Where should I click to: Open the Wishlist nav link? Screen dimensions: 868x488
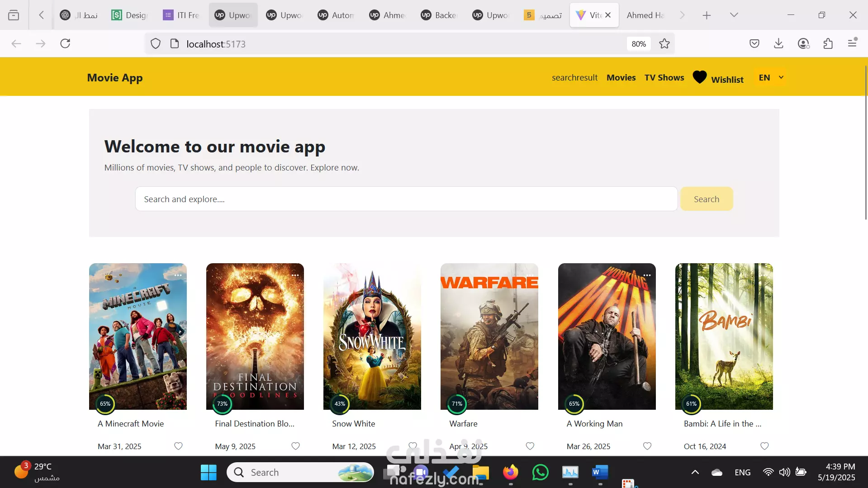pyautogui.click(x=727, y=80)
